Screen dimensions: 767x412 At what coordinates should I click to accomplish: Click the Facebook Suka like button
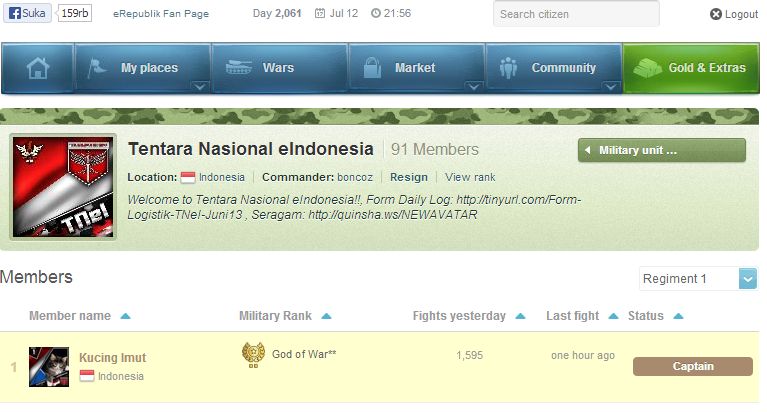pyautogui.click(x=26, y=14)
